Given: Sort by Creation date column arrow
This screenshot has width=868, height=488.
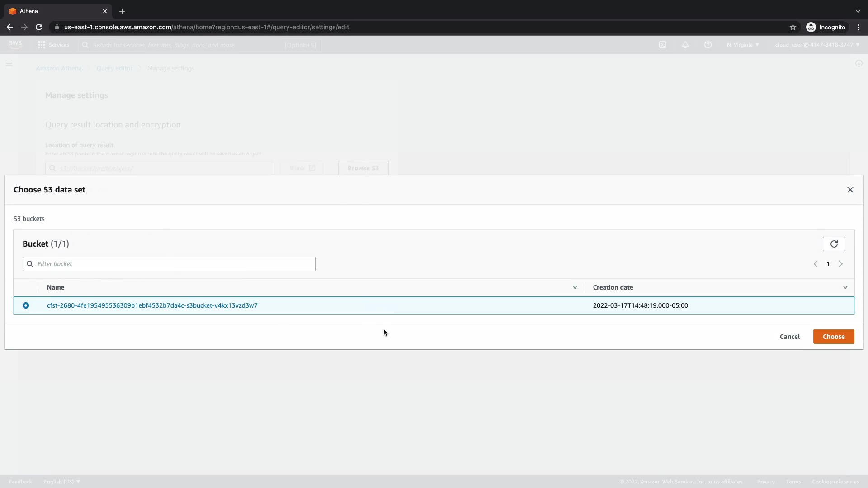Looking at the screenshot, I should point(845,287).
